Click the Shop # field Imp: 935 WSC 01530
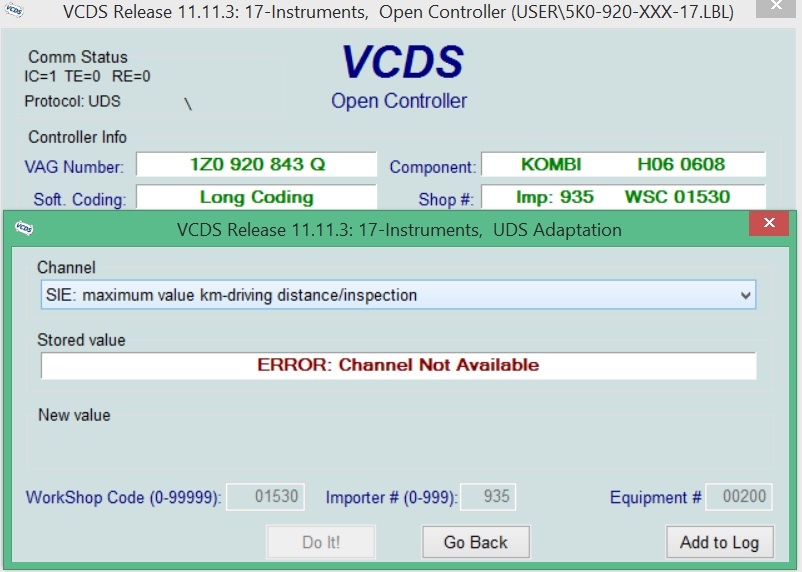802x572 pixels. point(623,197)
